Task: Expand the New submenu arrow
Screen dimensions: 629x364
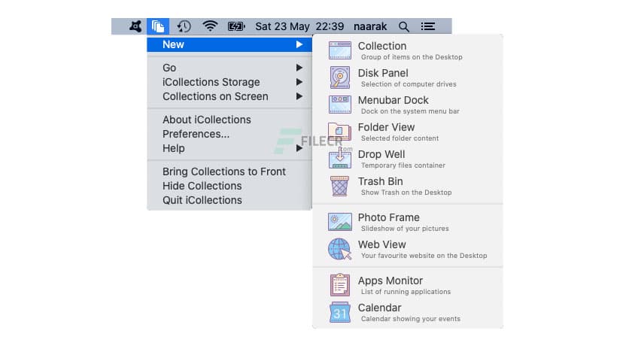Action: (299, 44)
